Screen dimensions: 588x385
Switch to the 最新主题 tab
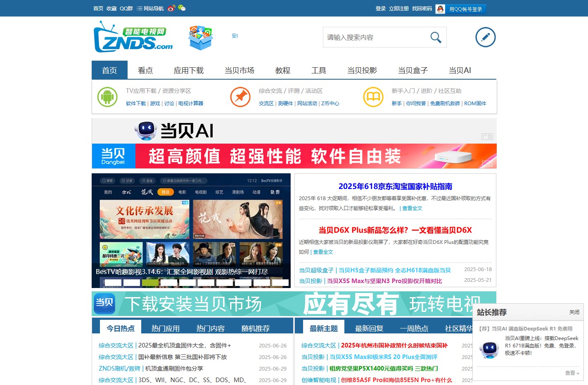[324, 328]
